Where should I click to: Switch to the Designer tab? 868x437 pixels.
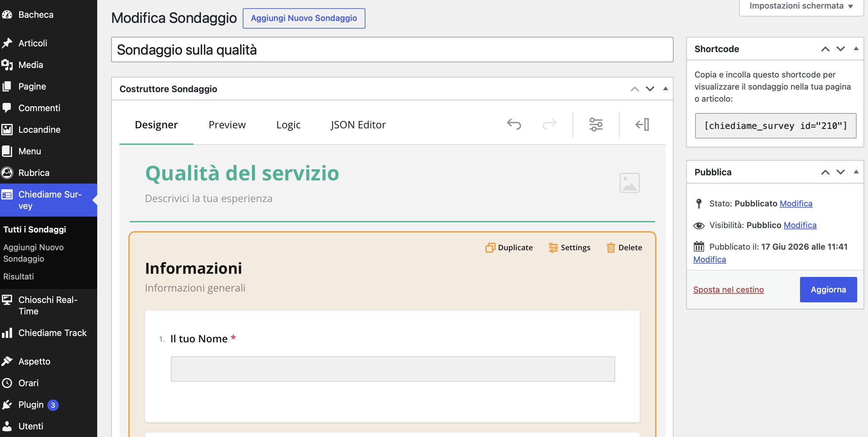click(x=156, y=125)
